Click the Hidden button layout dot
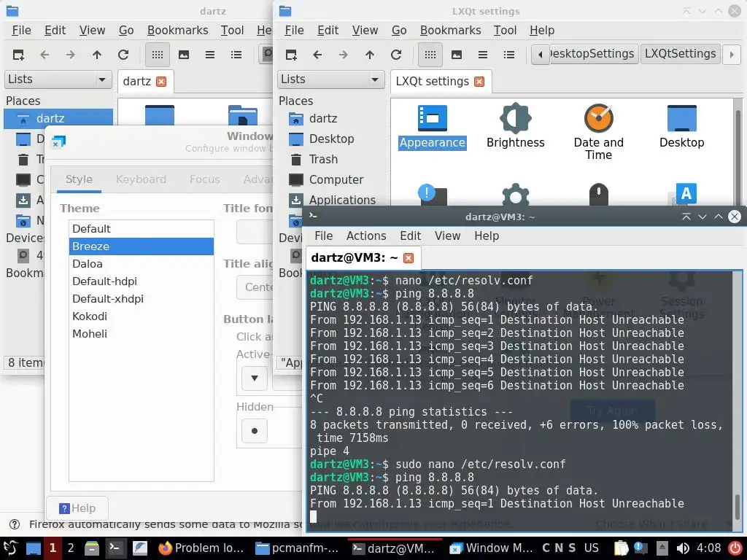 coord(255,431)
